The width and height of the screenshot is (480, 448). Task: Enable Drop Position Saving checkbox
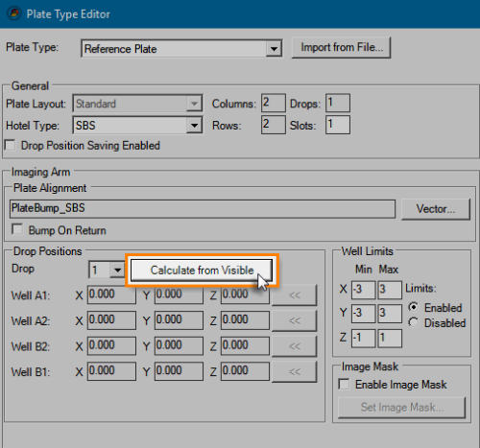11,145
